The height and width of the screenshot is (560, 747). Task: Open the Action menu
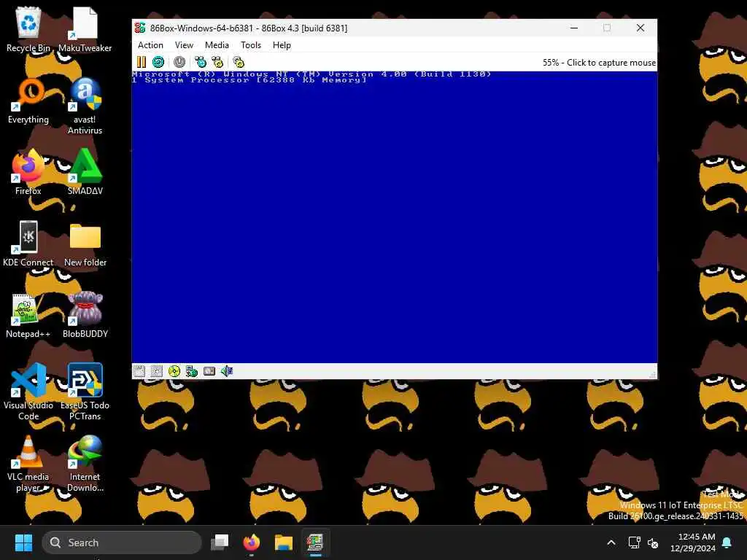(x=150, y=45)
